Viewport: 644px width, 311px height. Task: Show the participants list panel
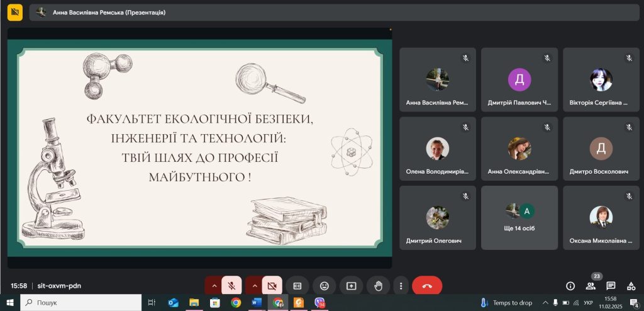591,286
